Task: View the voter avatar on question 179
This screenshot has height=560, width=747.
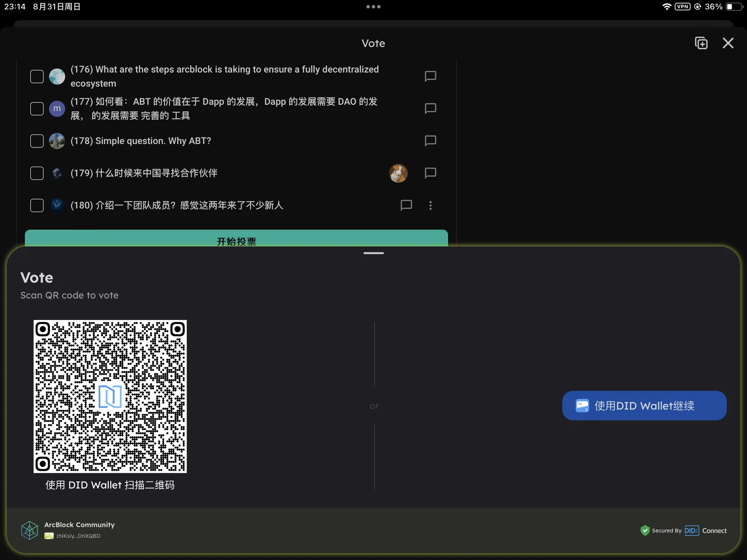Action: tap(398, 173)
